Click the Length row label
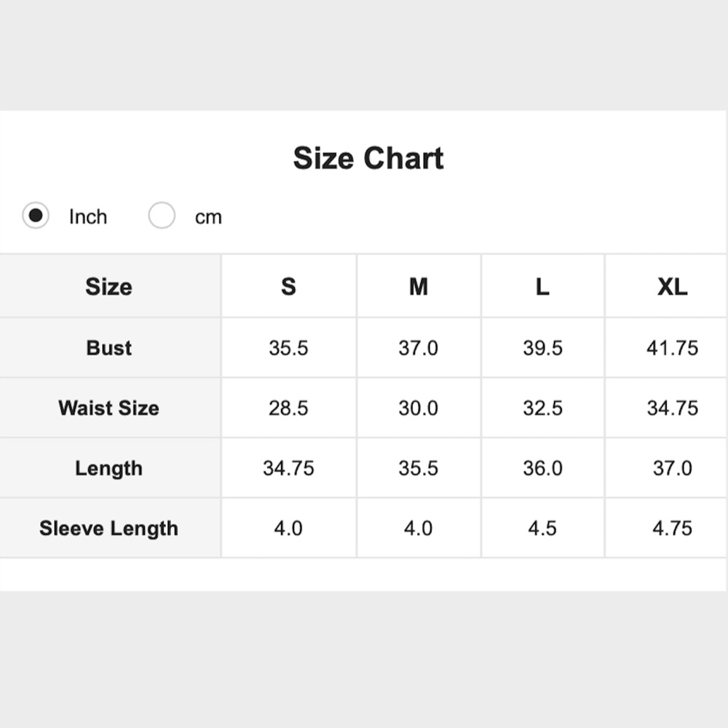 click(x=108, y=468)
